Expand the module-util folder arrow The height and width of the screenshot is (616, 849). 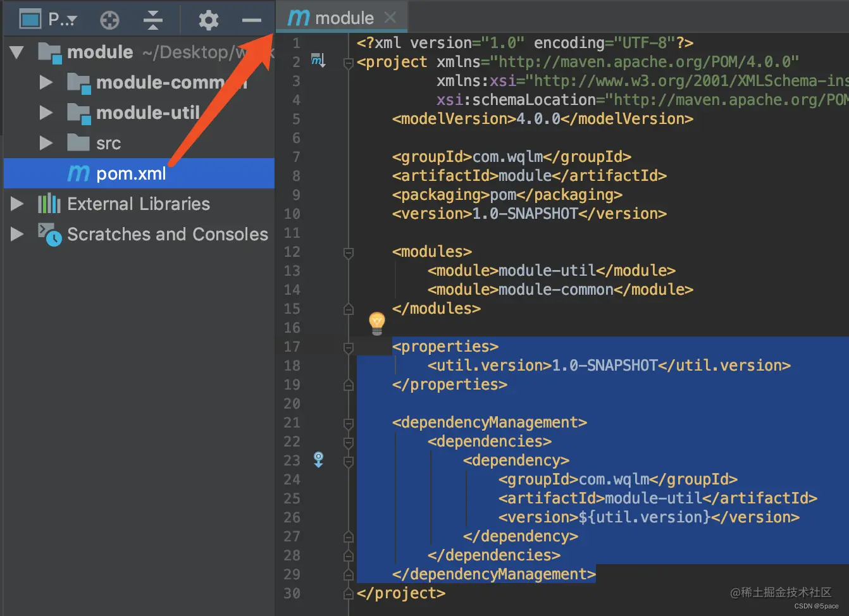coord(46,113)
